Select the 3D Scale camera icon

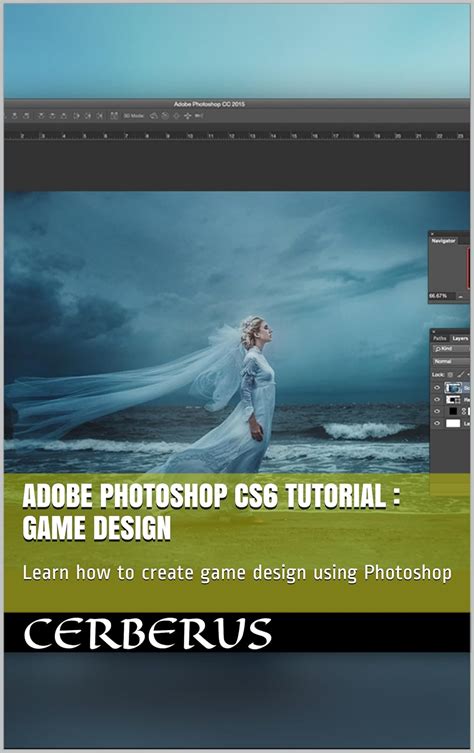click(x=199, y=116)
